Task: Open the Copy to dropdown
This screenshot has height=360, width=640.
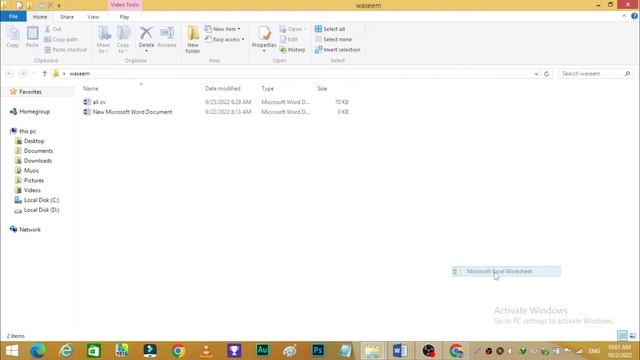Action: (x=123, y=40)
